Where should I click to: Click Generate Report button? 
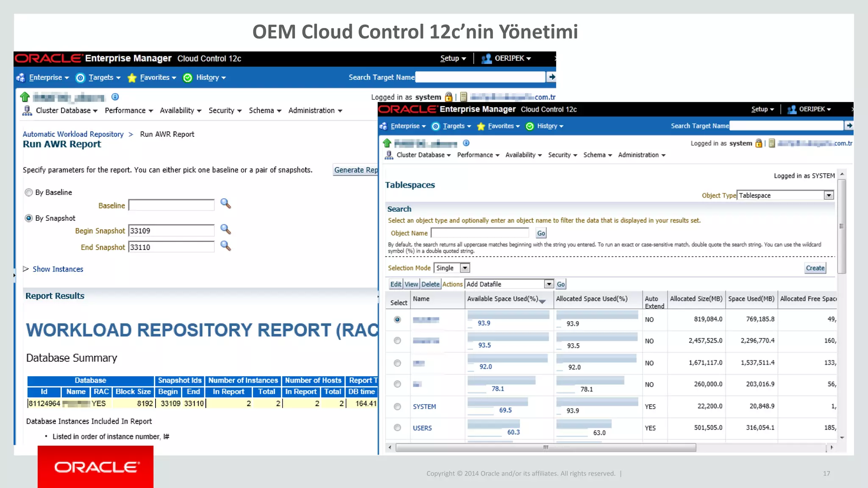tap(355, 170)
